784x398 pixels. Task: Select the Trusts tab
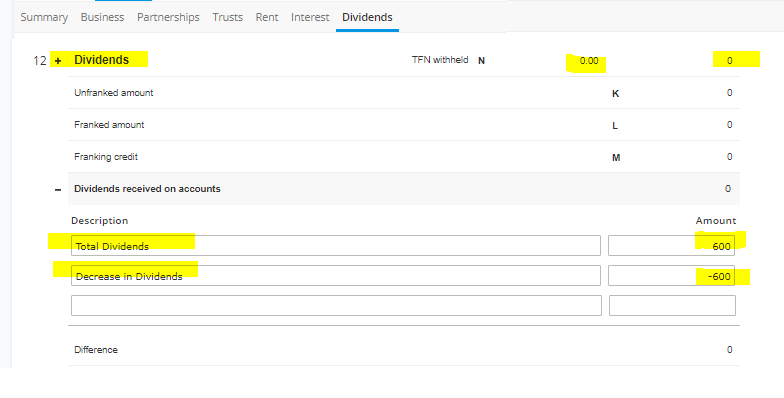[228, 17]
